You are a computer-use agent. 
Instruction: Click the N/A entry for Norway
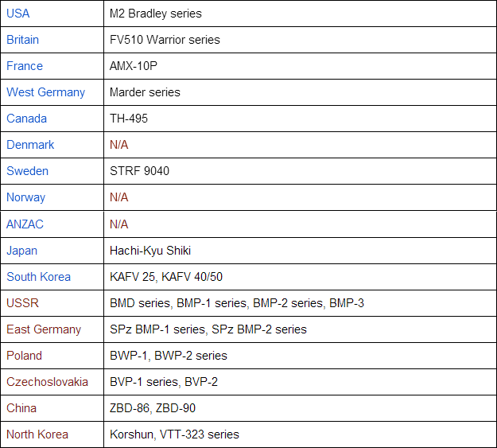coord(118,197)
